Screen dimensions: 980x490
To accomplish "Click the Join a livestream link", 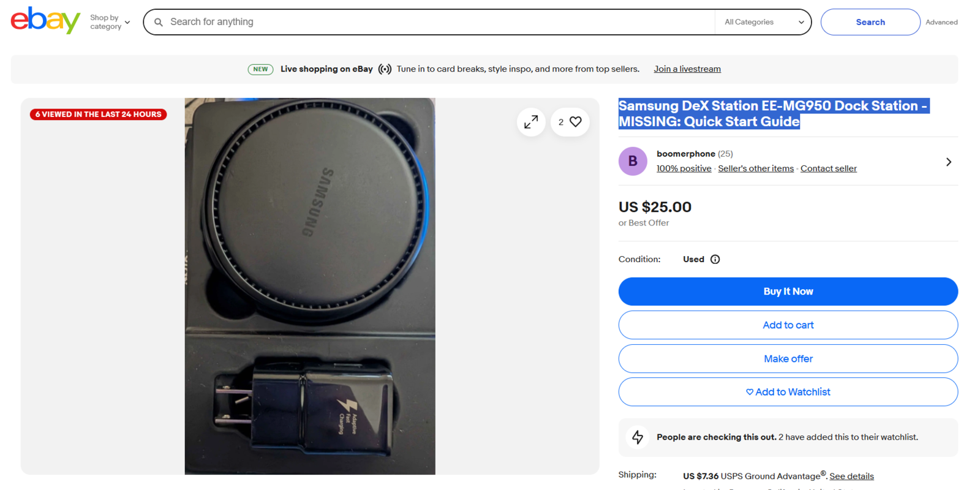I will click(687, 69).
